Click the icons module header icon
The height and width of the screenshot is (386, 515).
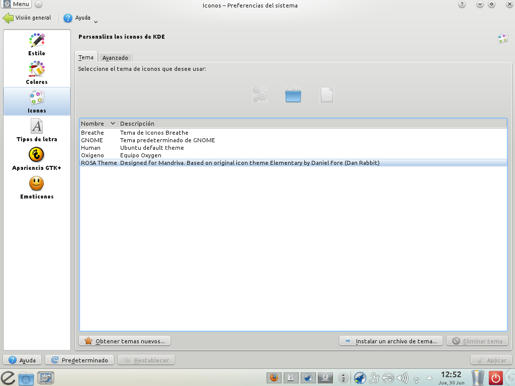(x=503, y=39)
